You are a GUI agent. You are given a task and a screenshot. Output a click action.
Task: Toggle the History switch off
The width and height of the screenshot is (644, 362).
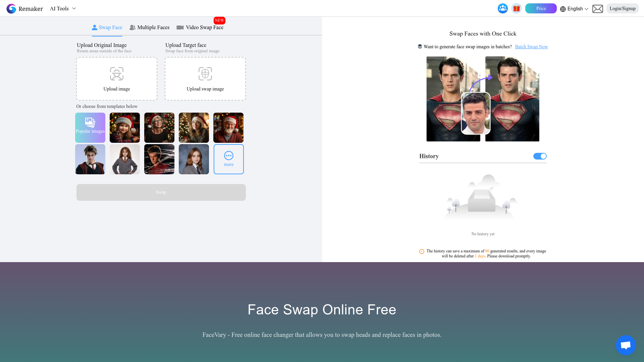[x=540, y=156]
